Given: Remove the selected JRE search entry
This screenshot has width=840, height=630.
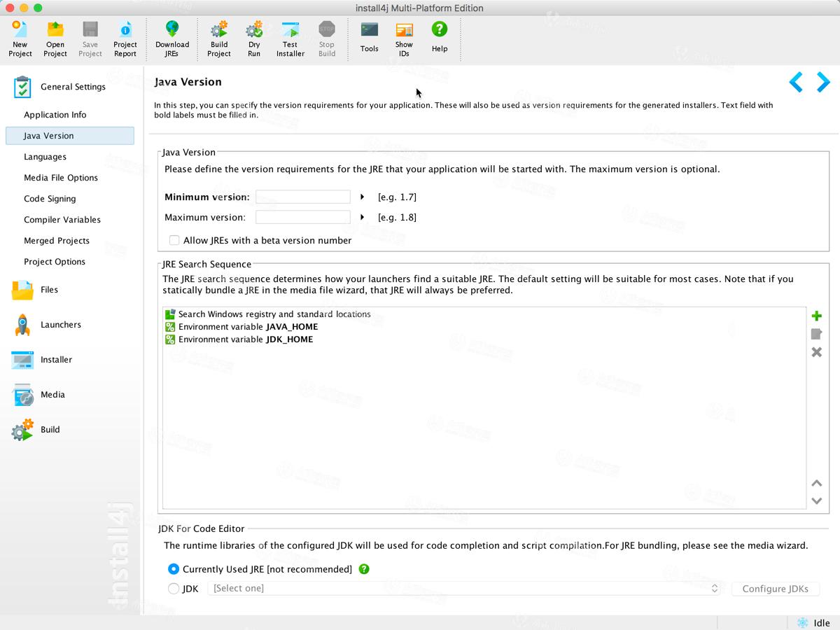Looking at the screenshot, I should (x=816, y=352).
